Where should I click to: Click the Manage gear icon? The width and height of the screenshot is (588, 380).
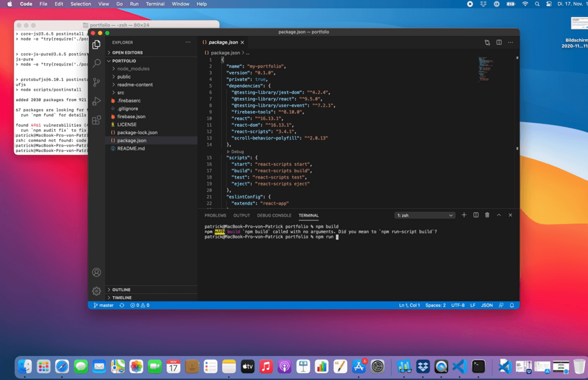(x=96, y=291)
